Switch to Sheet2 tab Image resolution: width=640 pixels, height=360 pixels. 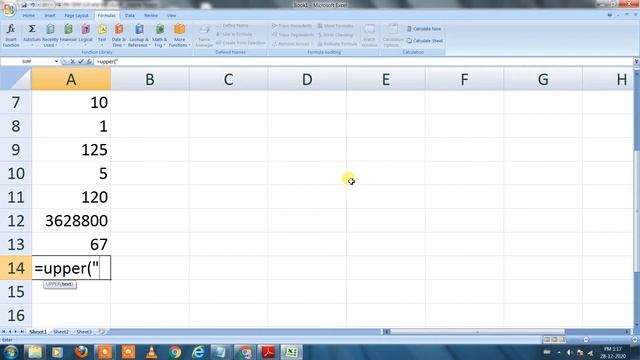pyautogui.click(x=61, y=332)
